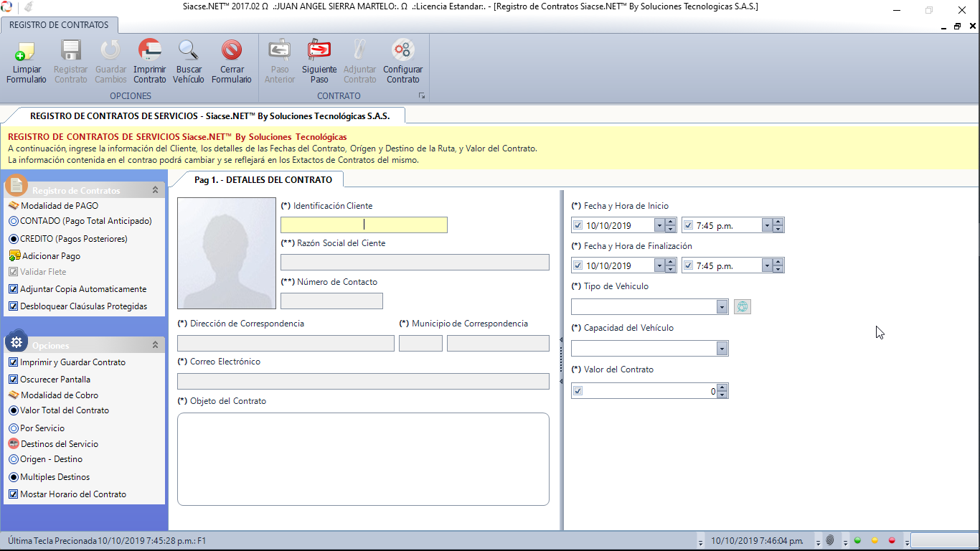Image resolution: width=980 pixels, height=551 pixels.
Task: Click the Registro de Contratos panel document icon
Action: (x=17, y=186)
